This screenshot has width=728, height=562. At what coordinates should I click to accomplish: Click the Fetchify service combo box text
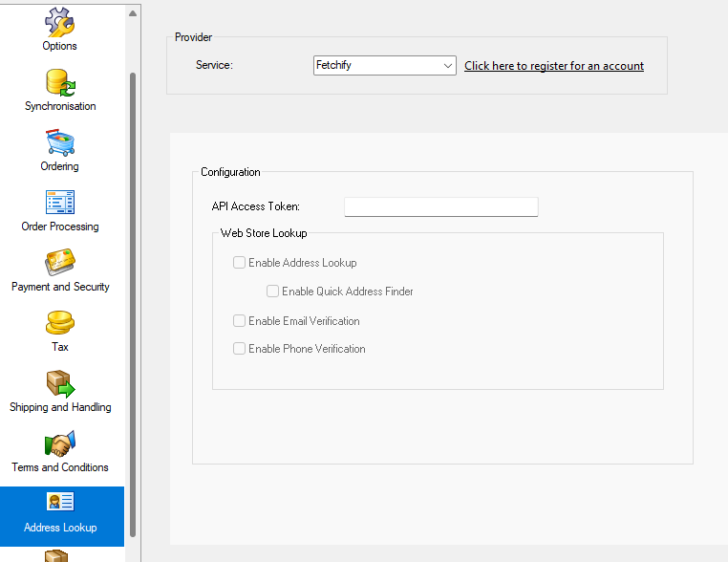point(376,66)
